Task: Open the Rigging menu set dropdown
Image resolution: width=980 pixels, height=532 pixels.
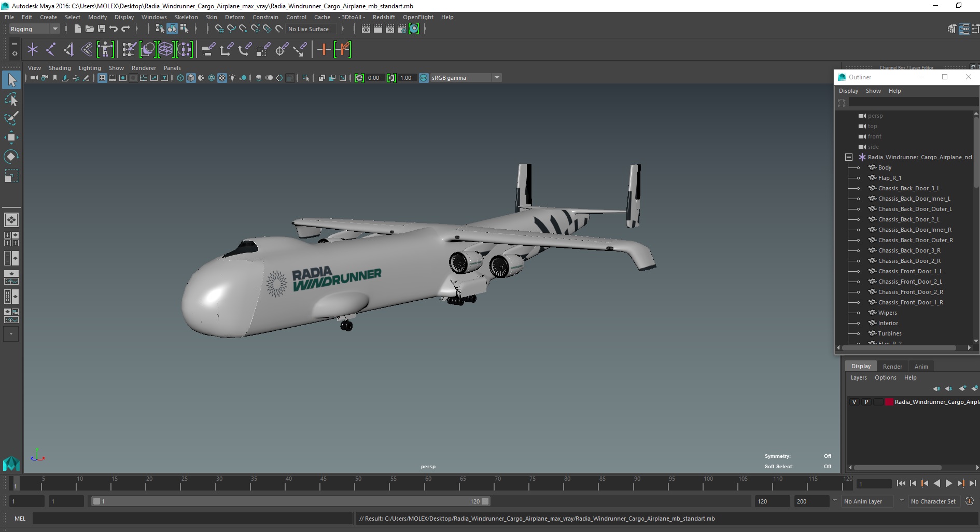Action: [x=34, y=29]
